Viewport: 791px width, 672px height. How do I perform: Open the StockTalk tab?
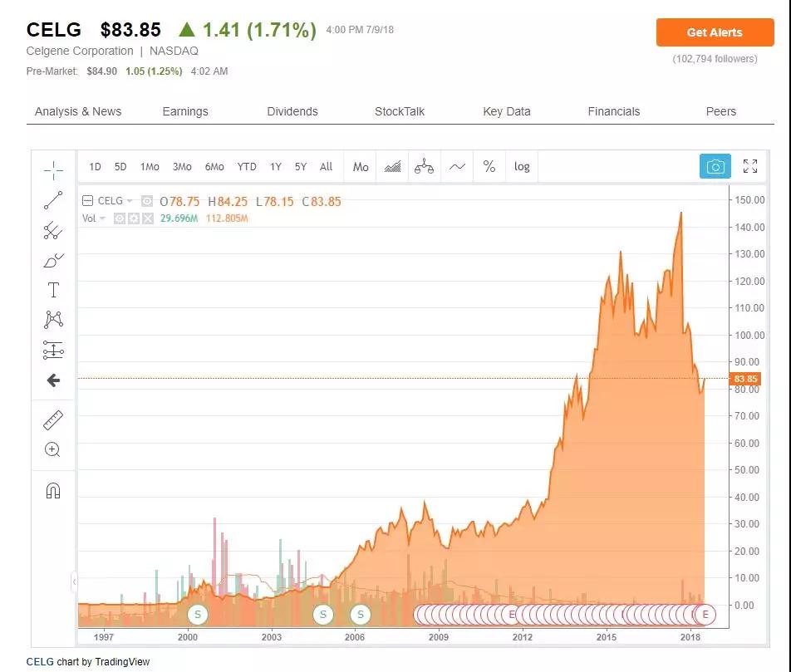tap(400, 111)
